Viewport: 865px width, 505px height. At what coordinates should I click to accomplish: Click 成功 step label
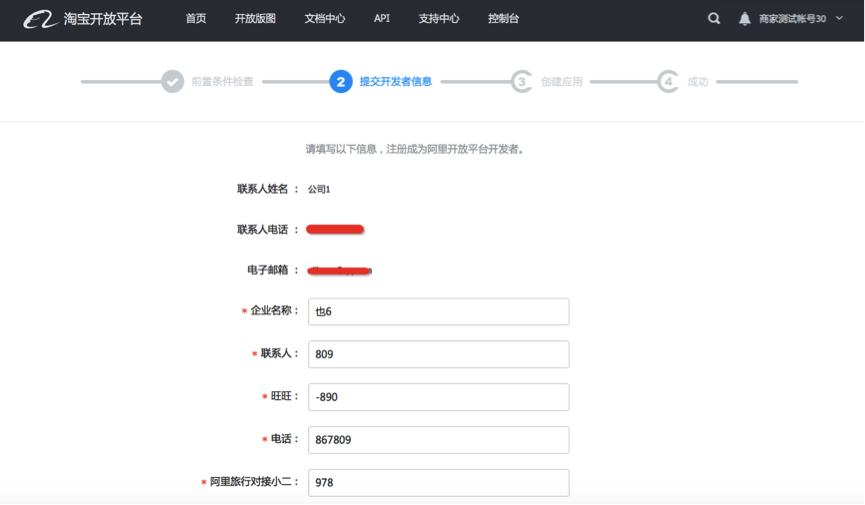[697, 82]
